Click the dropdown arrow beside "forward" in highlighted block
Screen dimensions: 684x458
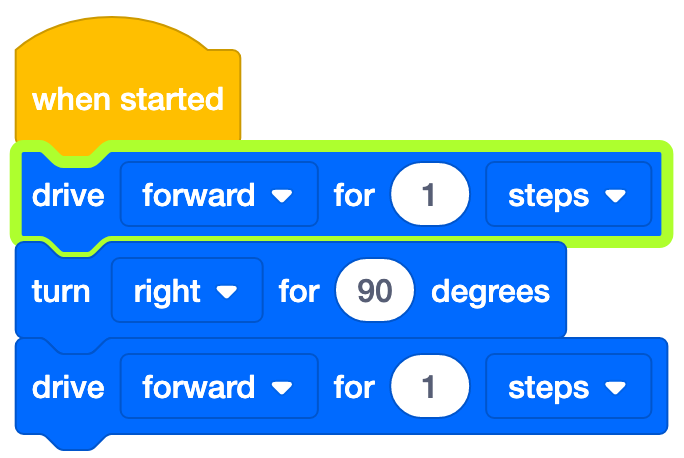pos(282,196)
